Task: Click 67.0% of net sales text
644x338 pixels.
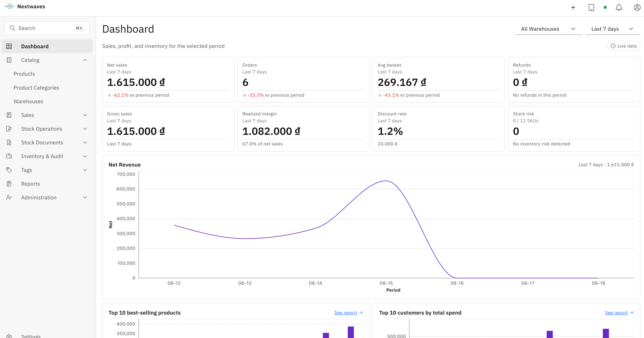Action: coord(262,144)
